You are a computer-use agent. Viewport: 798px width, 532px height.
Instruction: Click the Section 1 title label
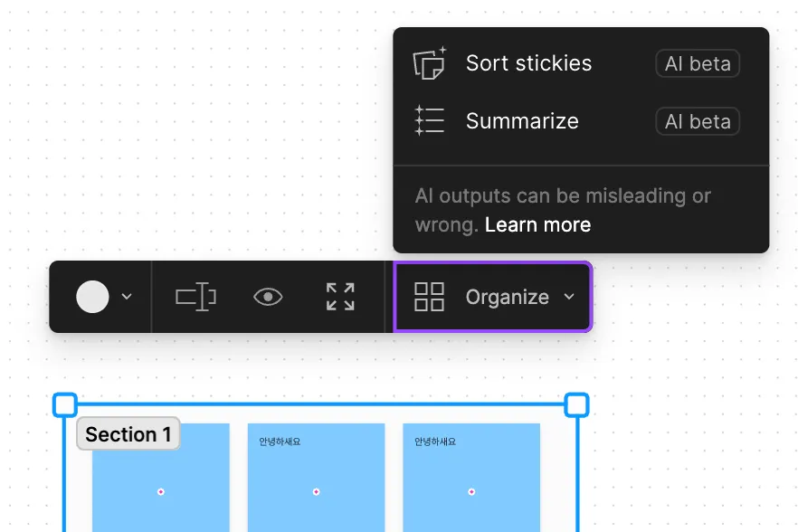click(x=128, y=434)
